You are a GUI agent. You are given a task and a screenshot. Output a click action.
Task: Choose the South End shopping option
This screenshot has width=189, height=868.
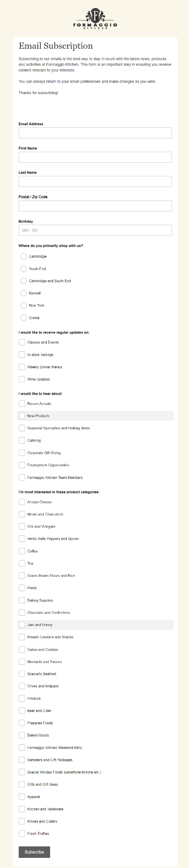pos(23,269)
